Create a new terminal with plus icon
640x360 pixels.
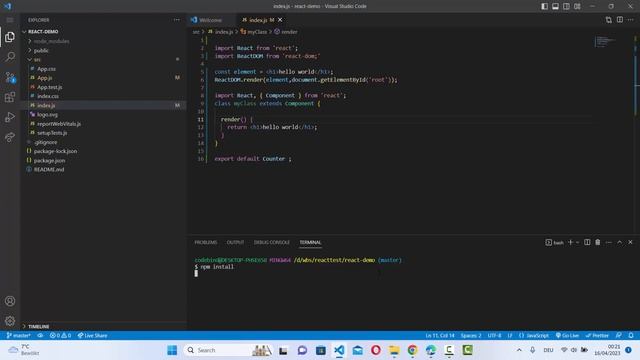point(570,242)
